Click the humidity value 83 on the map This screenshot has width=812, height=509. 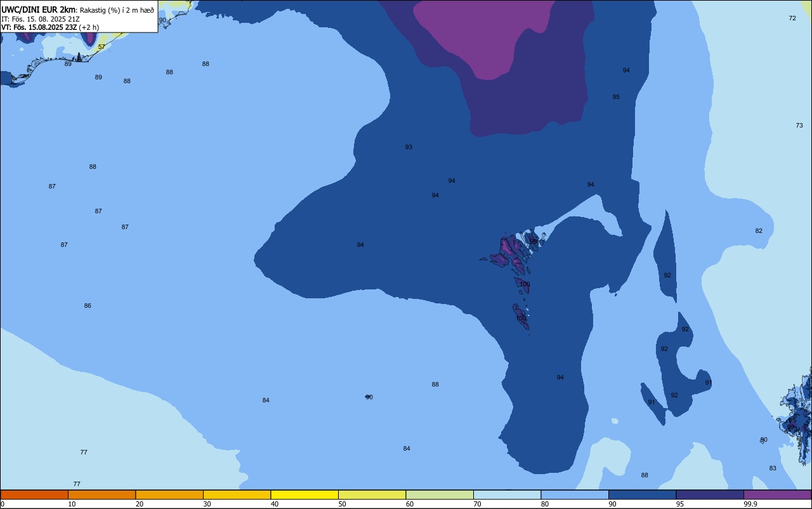click(x=773, y=468)
